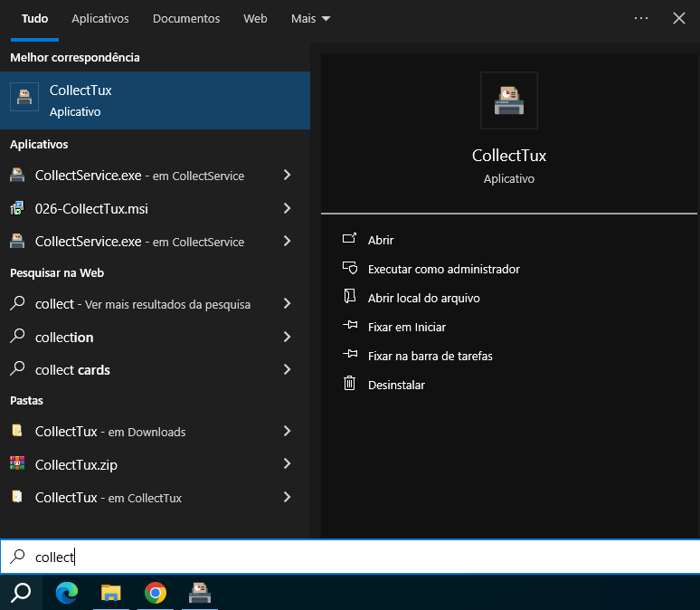Expand arrow next to collection web search
This screenshot has width=700, height=610.
coord(287,338)
